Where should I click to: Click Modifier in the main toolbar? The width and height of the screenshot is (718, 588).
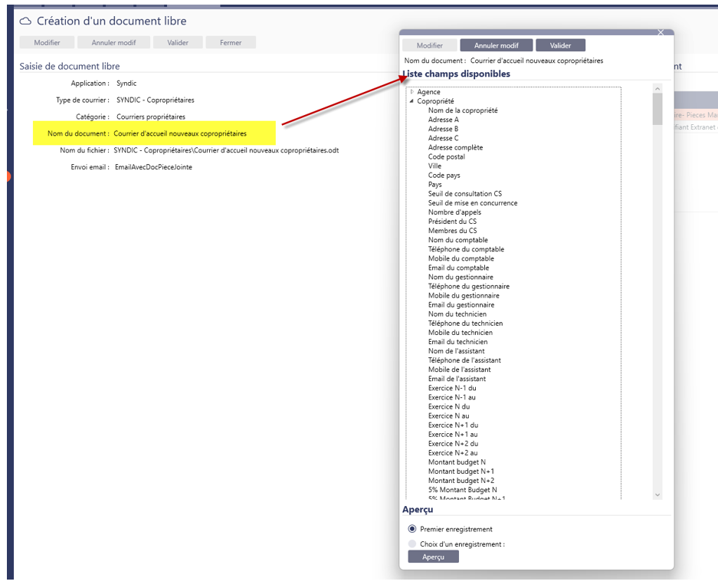coord(47,43)
